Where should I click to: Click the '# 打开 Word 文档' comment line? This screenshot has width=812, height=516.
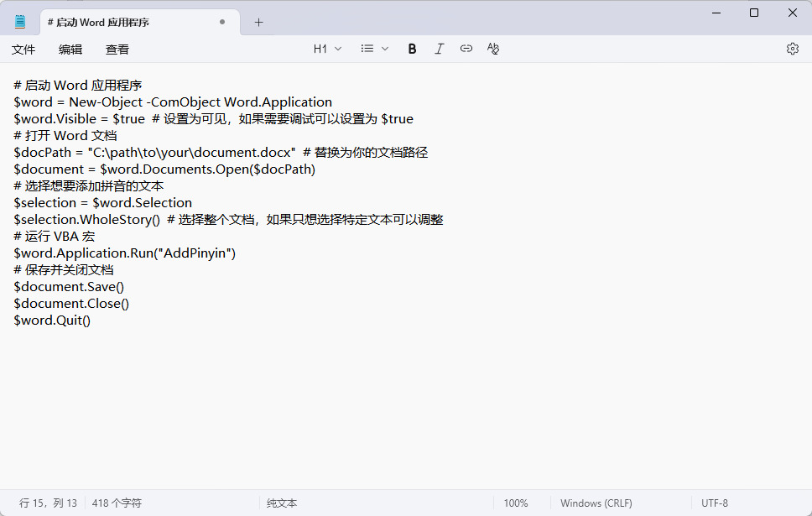(65, 136)
